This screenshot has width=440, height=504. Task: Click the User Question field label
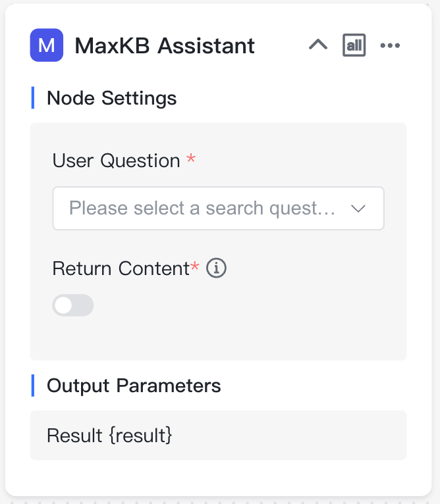pos(116,161)
